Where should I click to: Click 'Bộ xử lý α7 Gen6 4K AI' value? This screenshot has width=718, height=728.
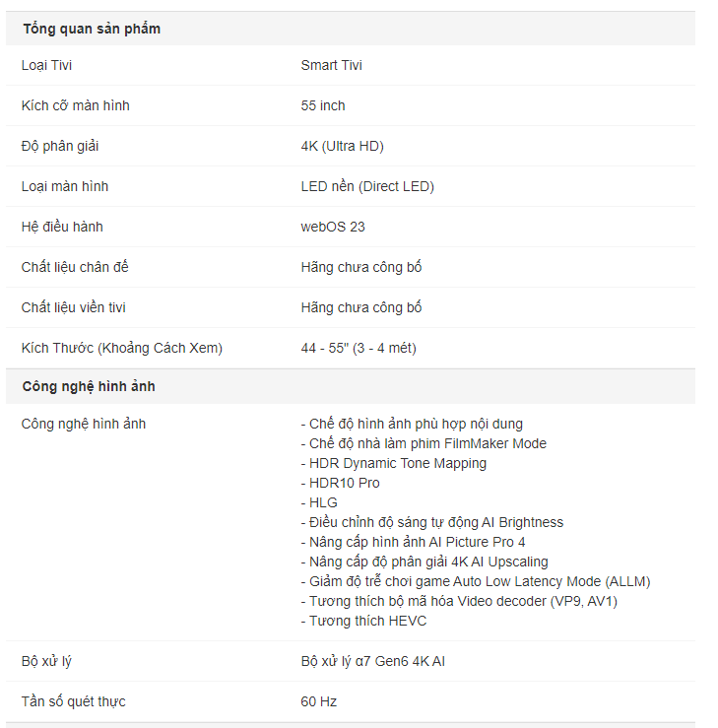tap(372, 662)
